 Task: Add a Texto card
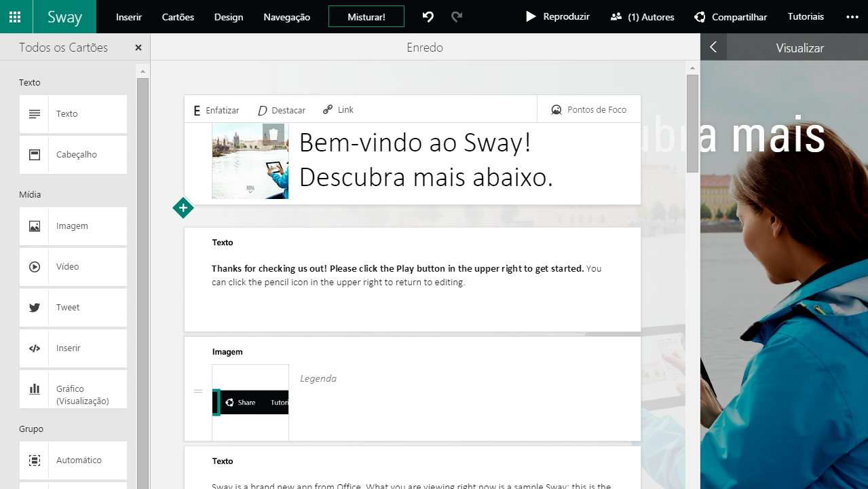[73, 114]
